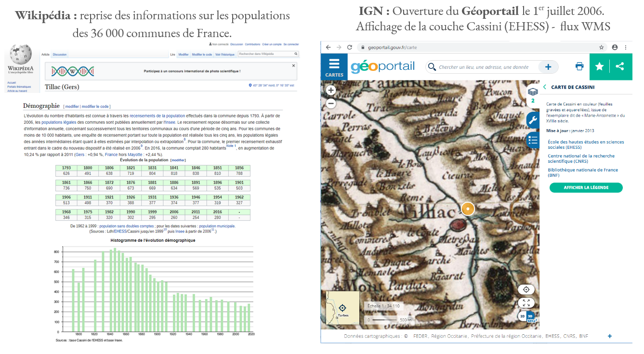Viewport: 644px width, 354px height.
Task: Open Article au hasard in sidebar
Action: pos(17,91)
